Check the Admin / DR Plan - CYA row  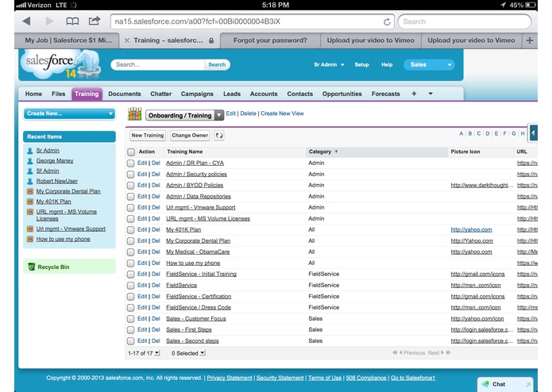(130, 163)
